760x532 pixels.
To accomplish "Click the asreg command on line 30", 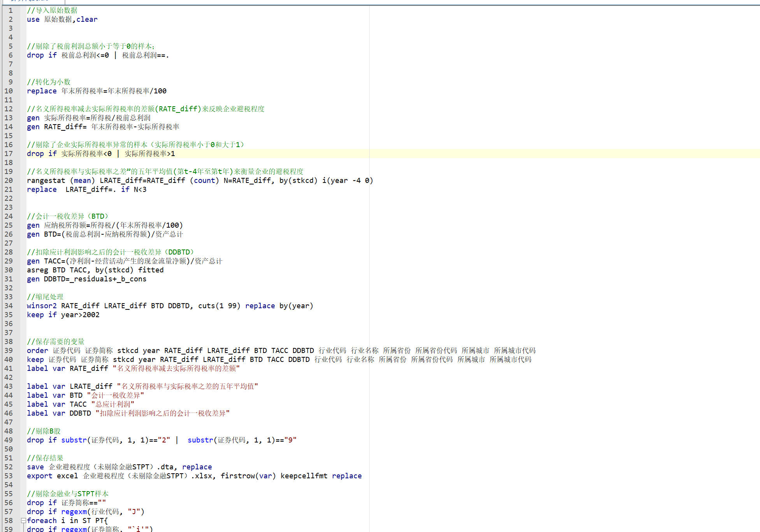I will tap(37, 270).
